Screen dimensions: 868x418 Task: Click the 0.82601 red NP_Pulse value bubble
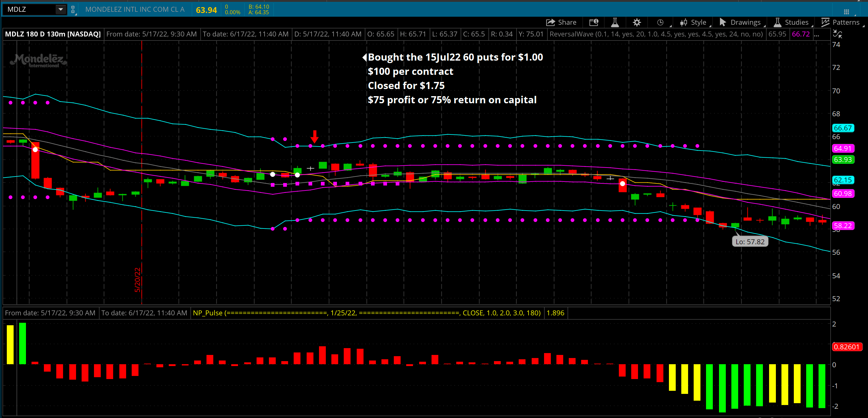[x=847, y=347]
